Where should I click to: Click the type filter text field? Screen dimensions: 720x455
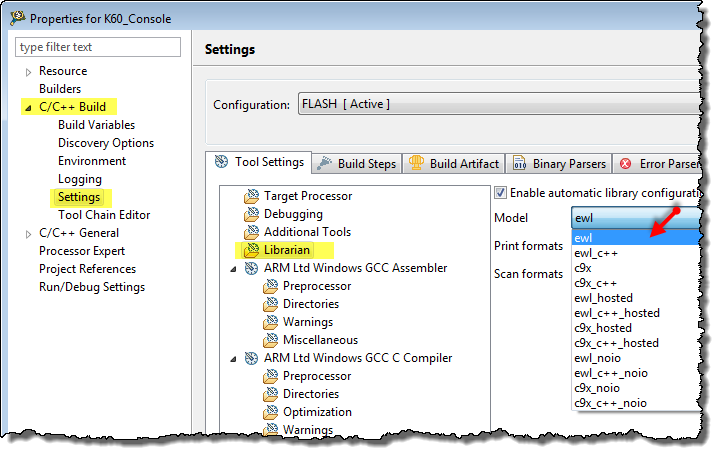coord(98,47)
